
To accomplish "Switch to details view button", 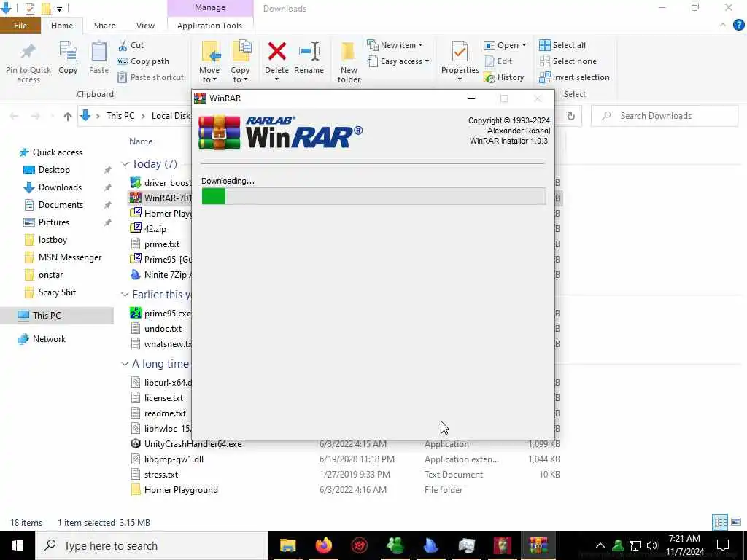I will (x=720, y=522).
